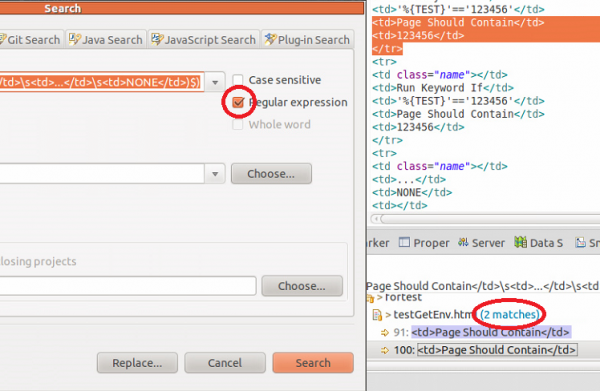Click the <td>...</td> line in editor
The height and width of the screenshot is (391, 600).
(409, 179)
